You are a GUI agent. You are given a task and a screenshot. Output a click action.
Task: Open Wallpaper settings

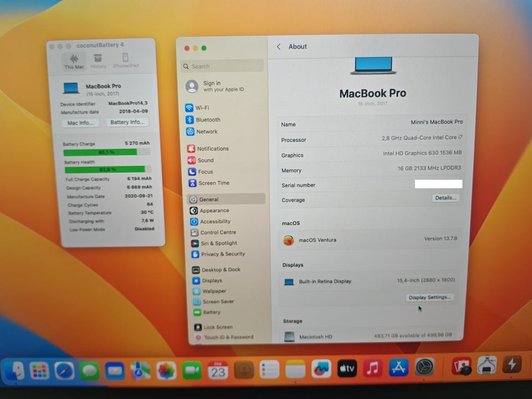(209, 291)
